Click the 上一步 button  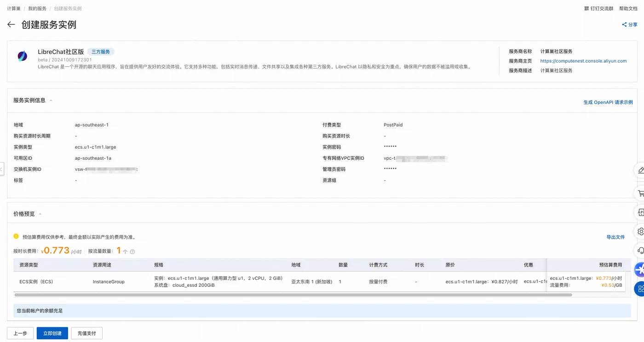pyautogui.click(x=20, y=333)
